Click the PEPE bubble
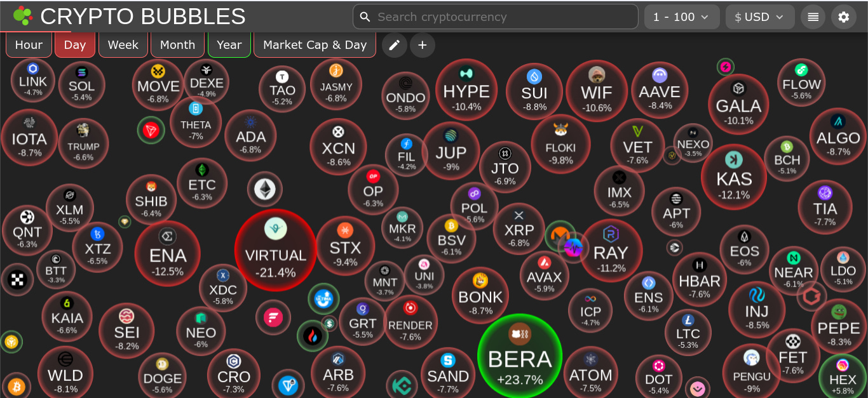Image resolution: width=868 pixels, height=398 pixels. (839, 326)
